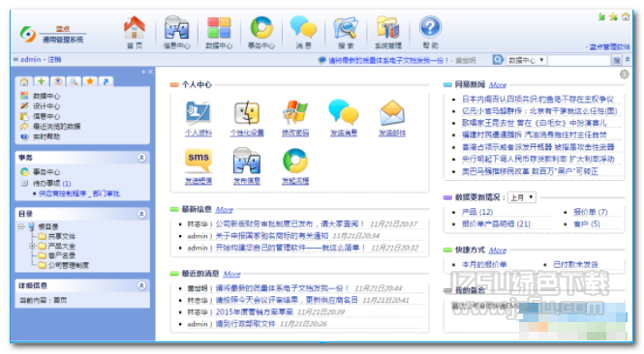Open 数据中心 in the sidebar list
This screenshot has width=644, height=354.
(x=46, y=96)
